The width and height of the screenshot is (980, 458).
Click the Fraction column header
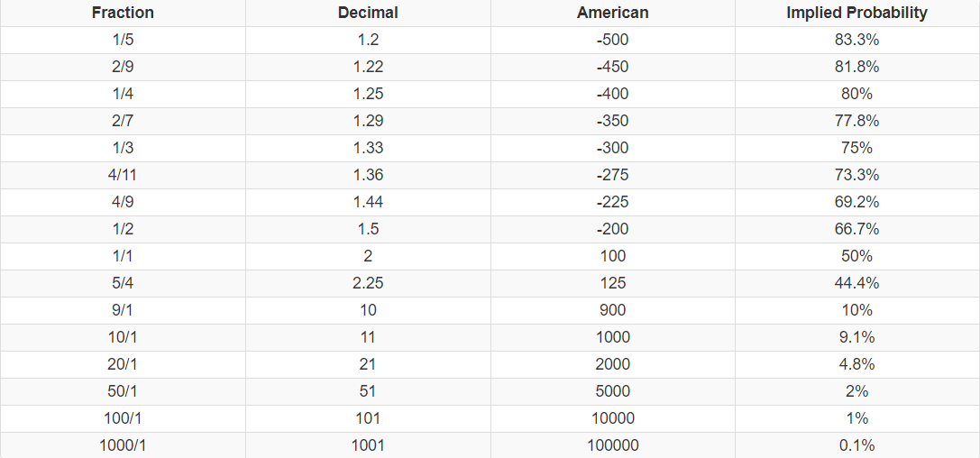(123, 13)
